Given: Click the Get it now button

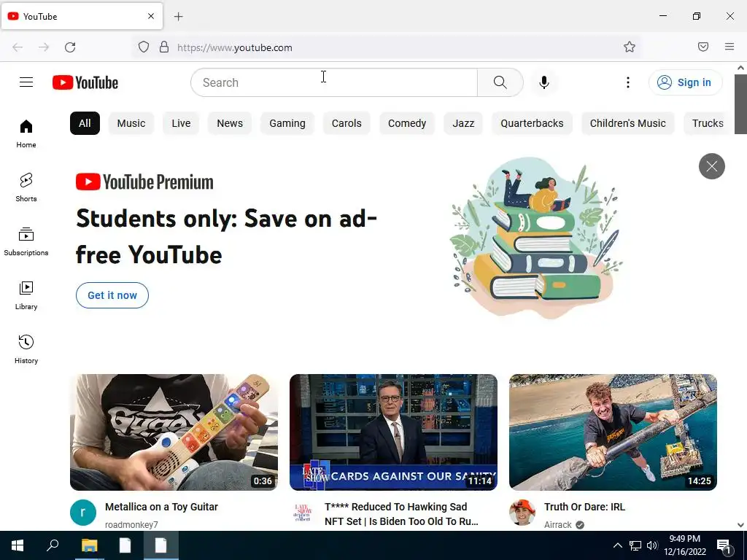Looking at the screenshot, I should pyautogui.click(x=112, y=295).
